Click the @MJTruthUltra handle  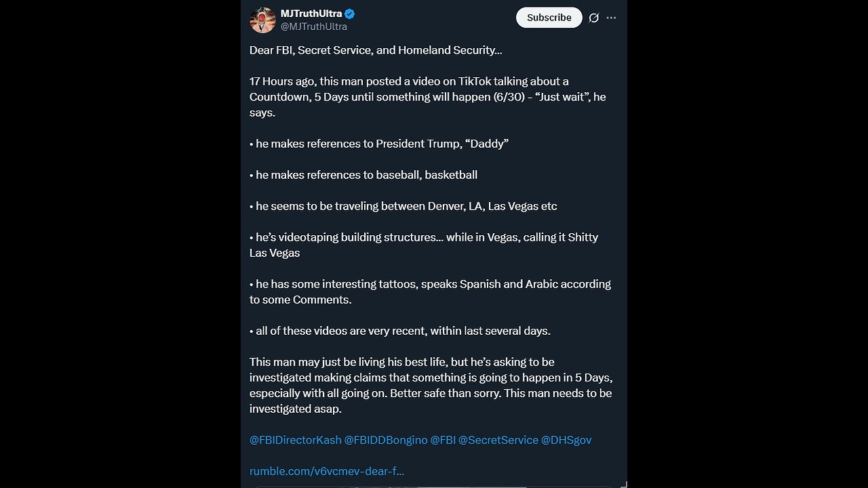(x=314, y=26)
